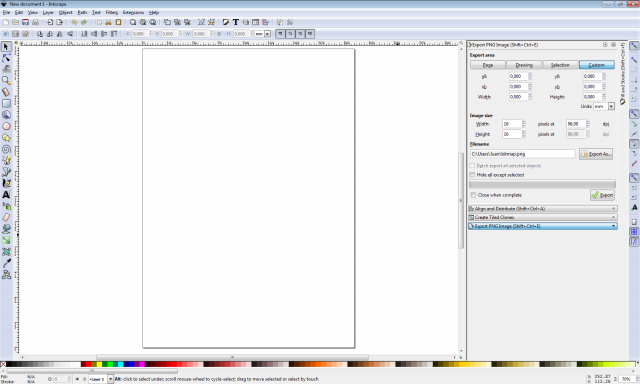Select the 3D box tool
Screen dimensions: 640x384
pyautogui.click(x=6, y=115)
